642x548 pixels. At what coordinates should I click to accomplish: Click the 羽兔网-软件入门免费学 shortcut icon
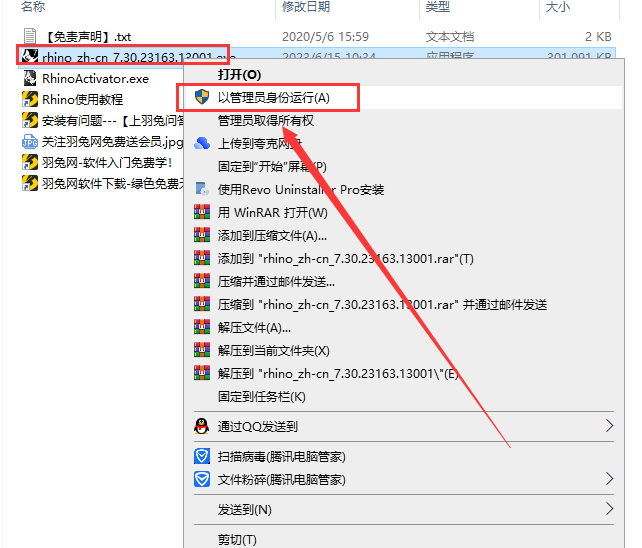(30, 163)
